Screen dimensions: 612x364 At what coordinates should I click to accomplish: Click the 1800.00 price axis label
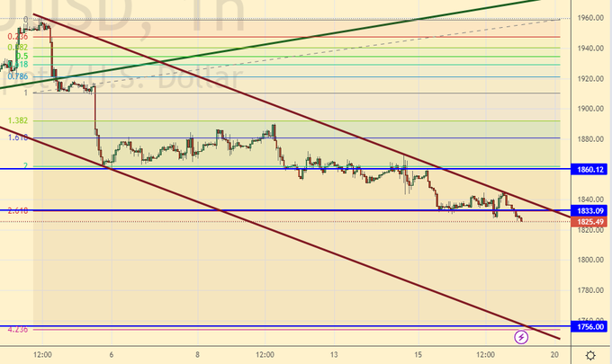[x=590, y=260]
